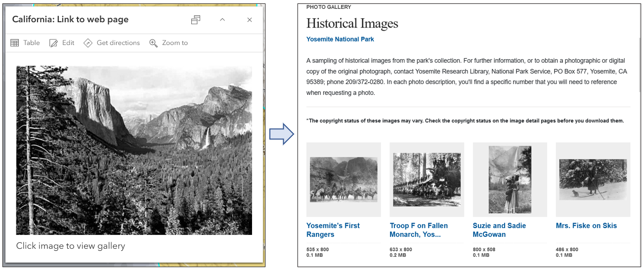Screen dimensions: 644x270
Task: Click the Mrs. Fiske on Skis thumbnail
Action: coord(593,180)
